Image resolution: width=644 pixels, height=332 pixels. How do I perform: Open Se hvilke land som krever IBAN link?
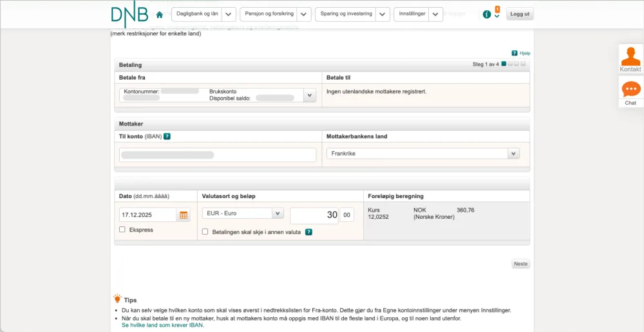[x=162, y=326]
